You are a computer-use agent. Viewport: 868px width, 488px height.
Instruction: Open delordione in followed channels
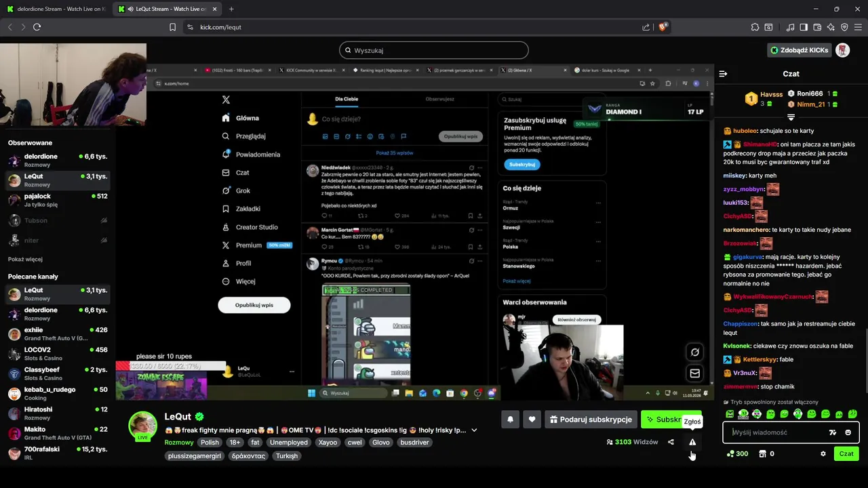point(58,160)
